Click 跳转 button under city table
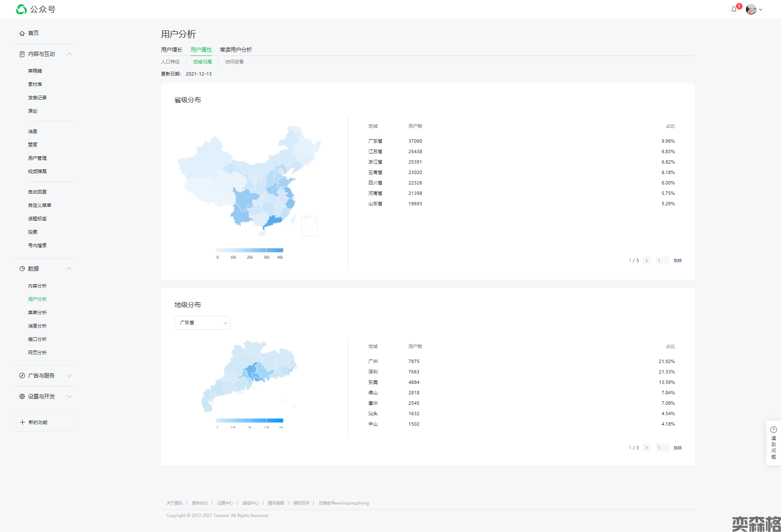Viewport: 781px width, 532px height. 678,448
